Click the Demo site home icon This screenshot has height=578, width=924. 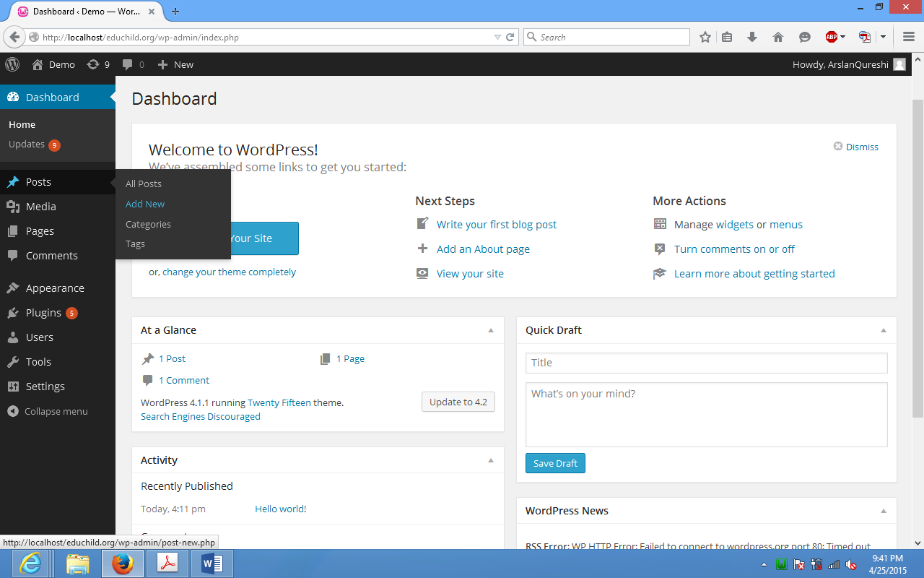[38, 64]
